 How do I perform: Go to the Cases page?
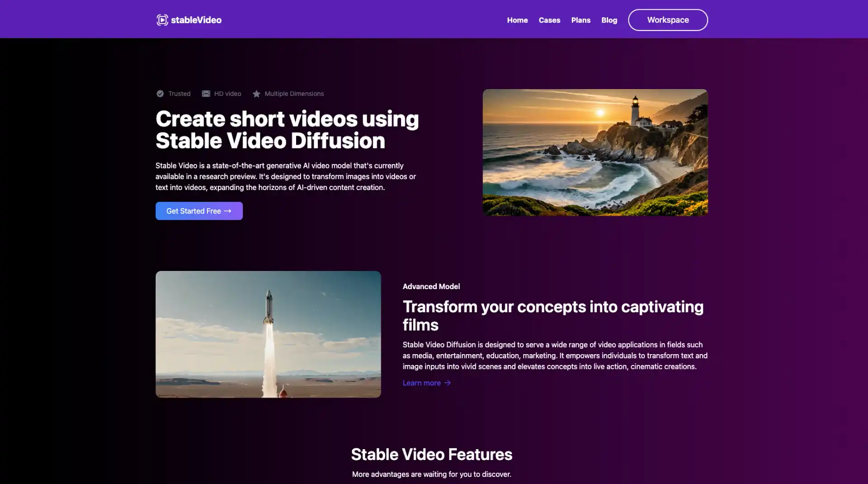[549, 20]
